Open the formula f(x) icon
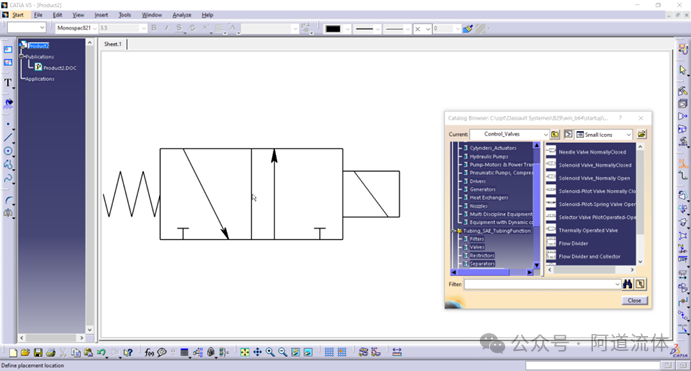This screenshot has height=371, width=691. pos(149,352)
